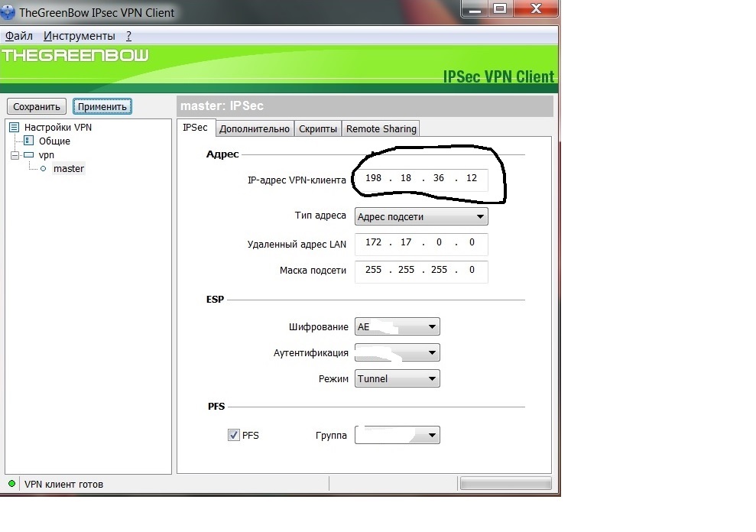Open the Файл menu

tap(19, 36)
